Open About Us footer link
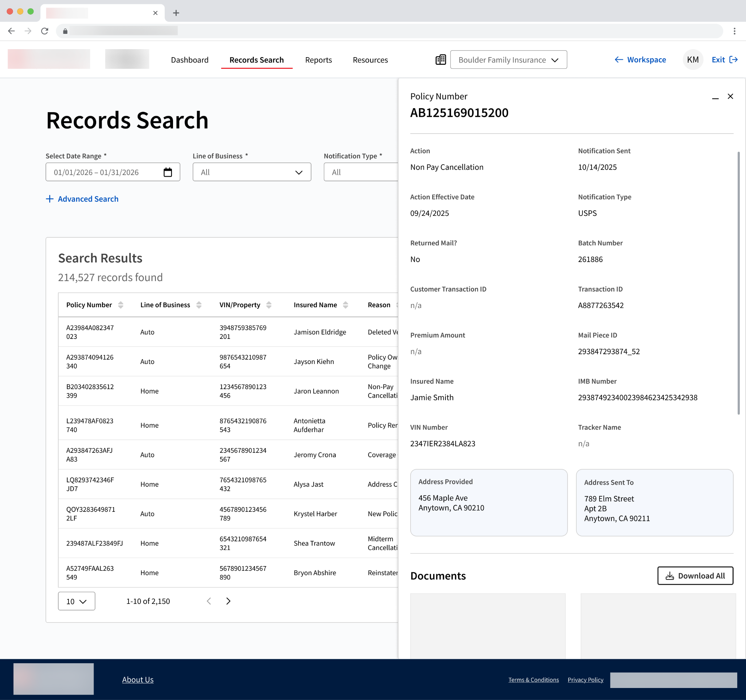Image resolution: width=746 pixels, height=700 pixels. 138,679
